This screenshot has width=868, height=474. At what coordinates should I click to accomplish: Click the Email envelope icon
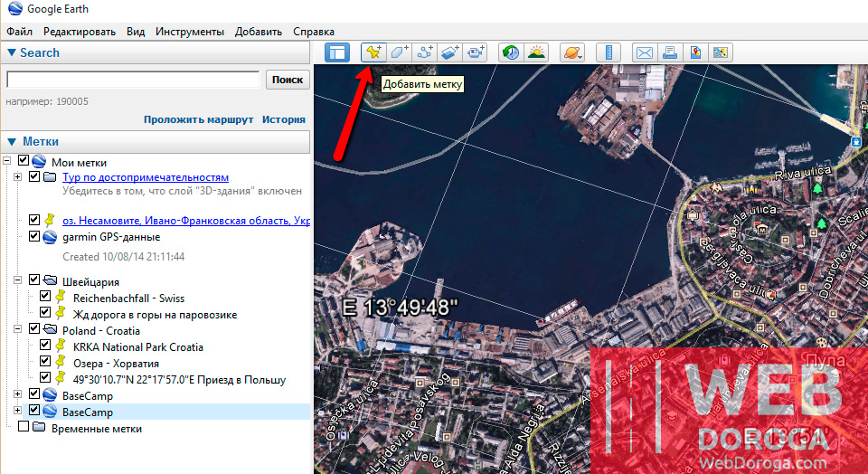tap(645, 52)
